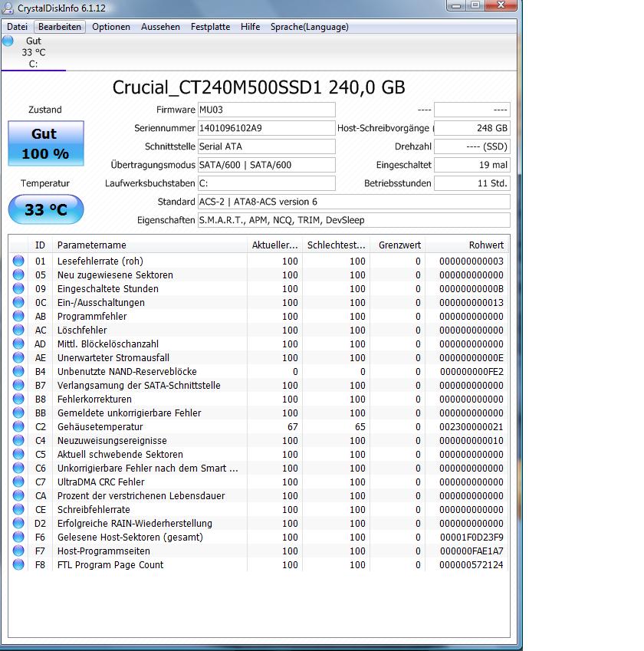Open the Sprache(Language) menu
Viewport: 644px width, 651px height.
pos(309,27)
